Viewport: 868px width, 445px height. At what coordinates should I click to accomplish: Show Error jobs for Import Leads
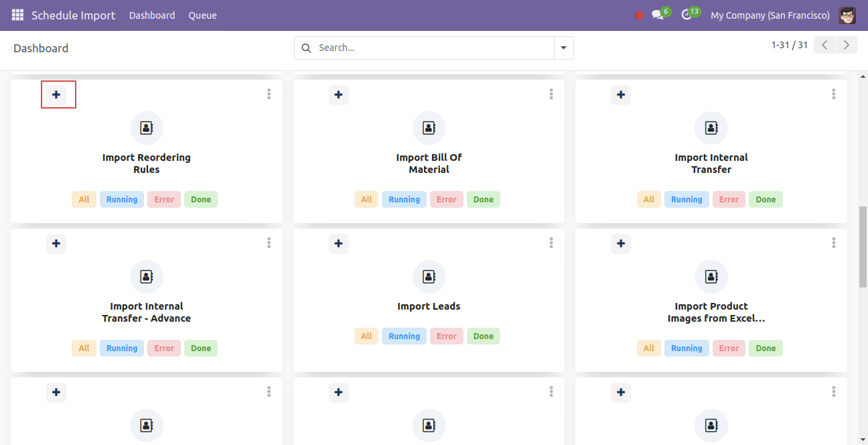(x=447, y=336)
